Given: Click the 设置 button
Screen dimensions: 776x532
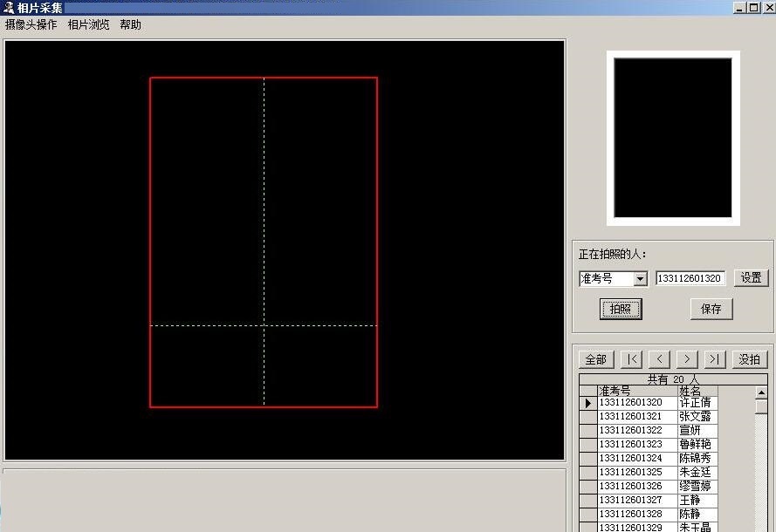Looking at the screenshot, I should (751, 278).
